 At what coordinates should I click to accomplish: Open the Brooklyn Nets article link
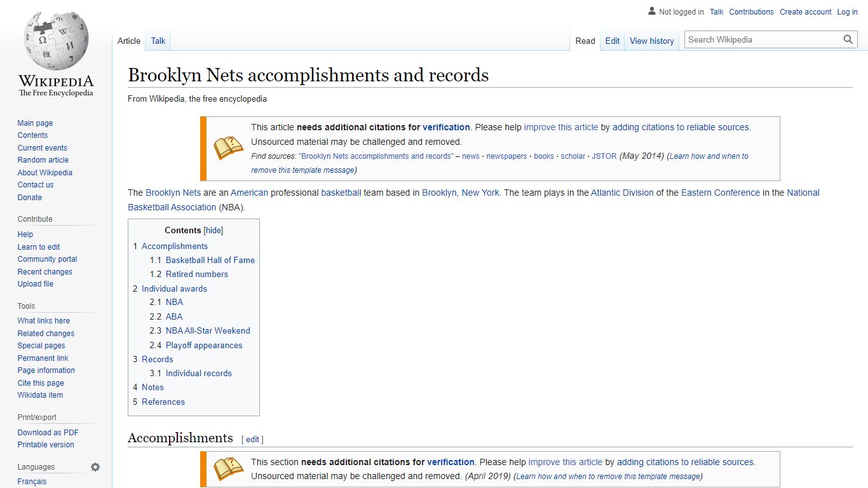click(173, 193)
